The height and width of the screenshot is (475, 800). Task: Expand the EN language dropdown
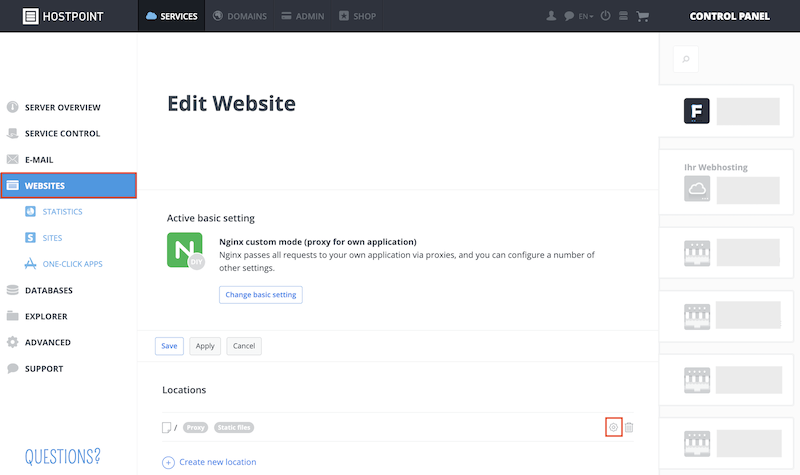coord(586,16)
